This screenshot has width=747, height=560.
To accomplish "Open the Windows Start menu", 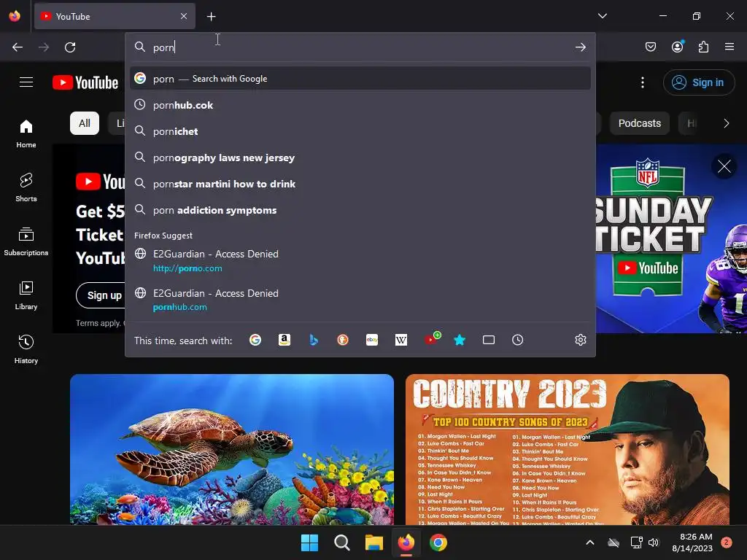I will point(309,542).
